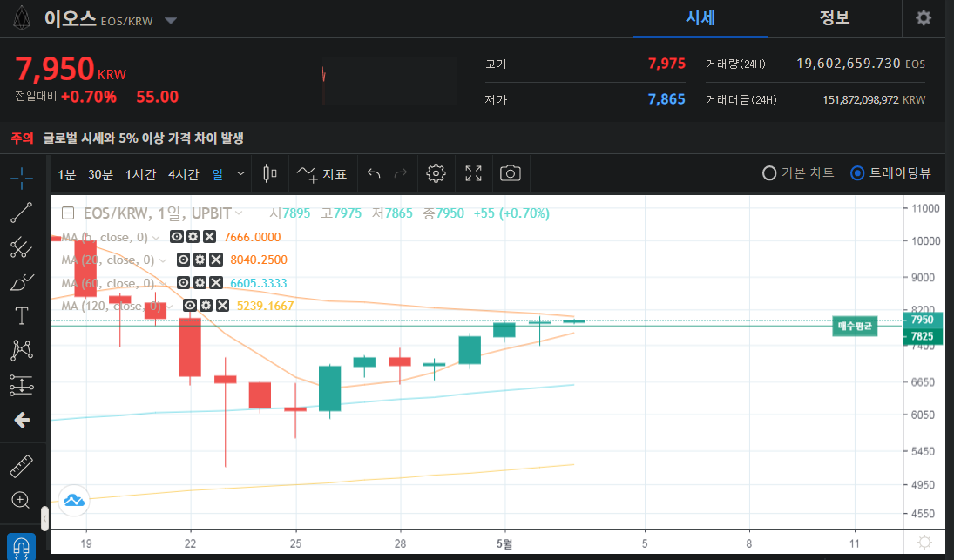Select the trend line drawing tool
This screenshot has height=560, width=954.
point(22,213)
